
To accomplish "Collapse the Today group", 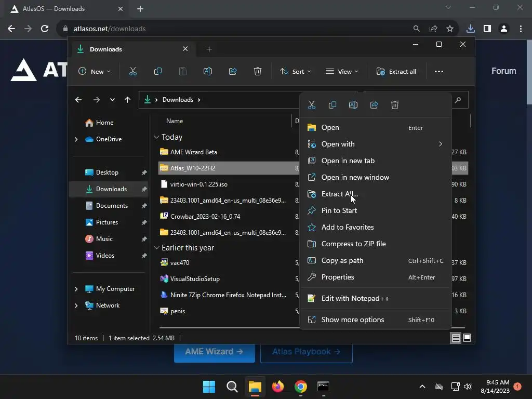I will (156, 137).
